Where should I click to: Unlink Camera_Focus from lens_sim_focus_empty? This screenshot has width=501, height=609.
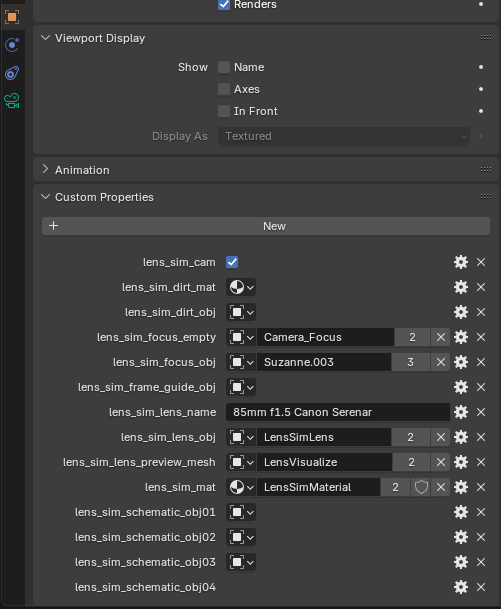point(440,337)
